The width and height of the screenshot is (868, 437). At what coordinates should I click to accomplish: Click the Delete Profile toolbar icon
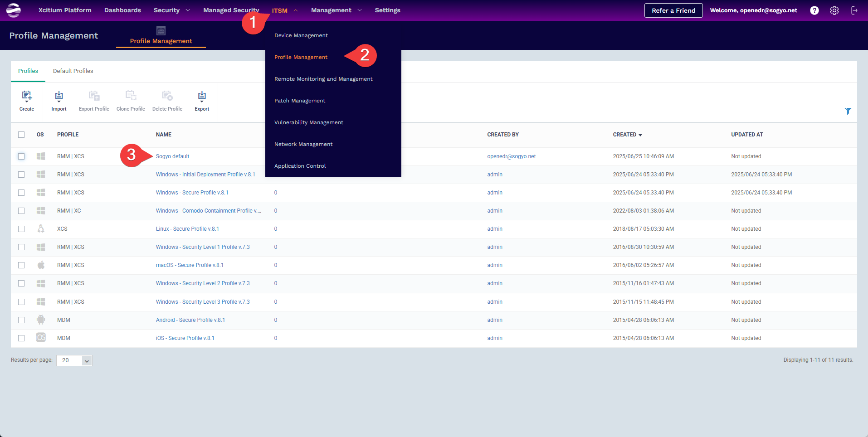point(167,96)
